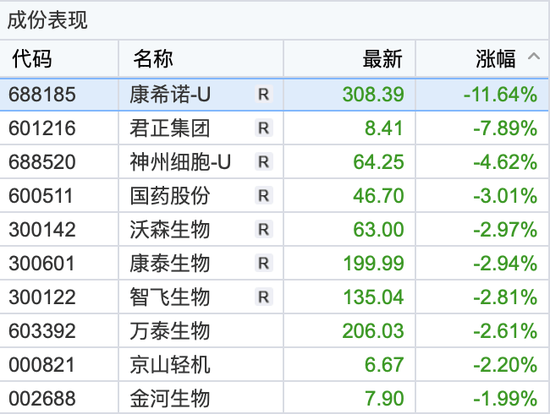This screenshot has height=414, width=550.
Task: Click the latest price 7.90
Action: click(384, 399)
